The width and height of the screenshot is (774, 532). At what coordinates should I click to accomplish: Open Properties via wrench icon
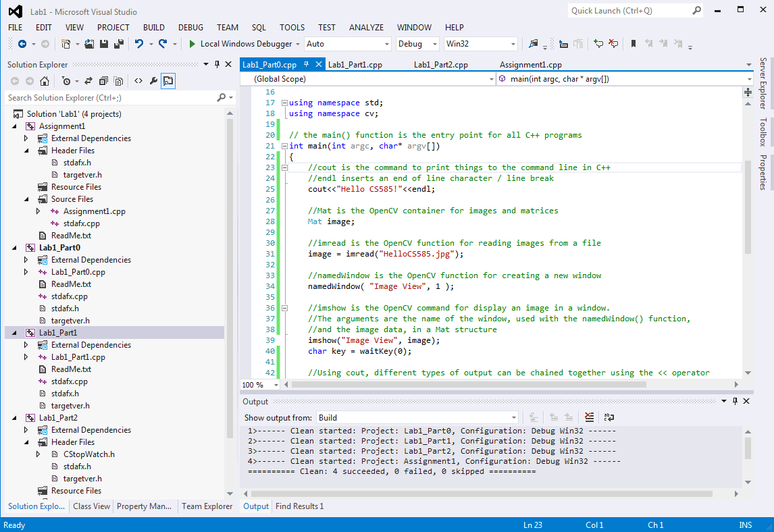(153, 80)
